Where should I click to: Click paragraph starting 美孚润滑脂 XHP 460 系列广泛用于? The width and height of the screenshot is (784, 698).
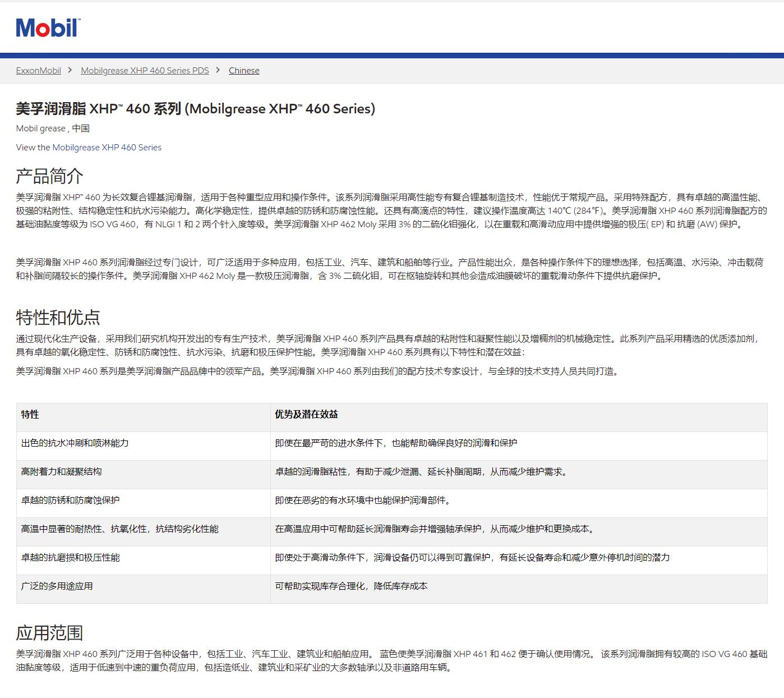pyautogui.click(x=391, y=661)
